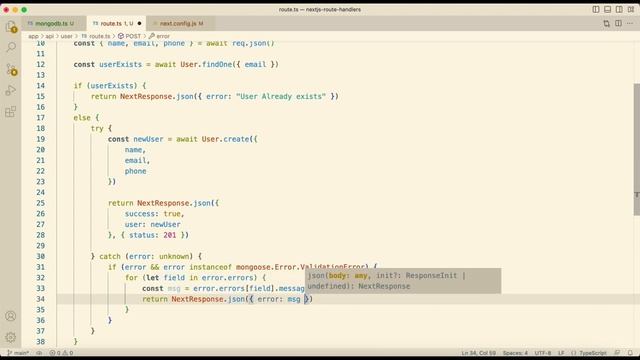This screenshot has height=360, width=640.
Task: Click line number 14 in the gutter
Action: 40,86
